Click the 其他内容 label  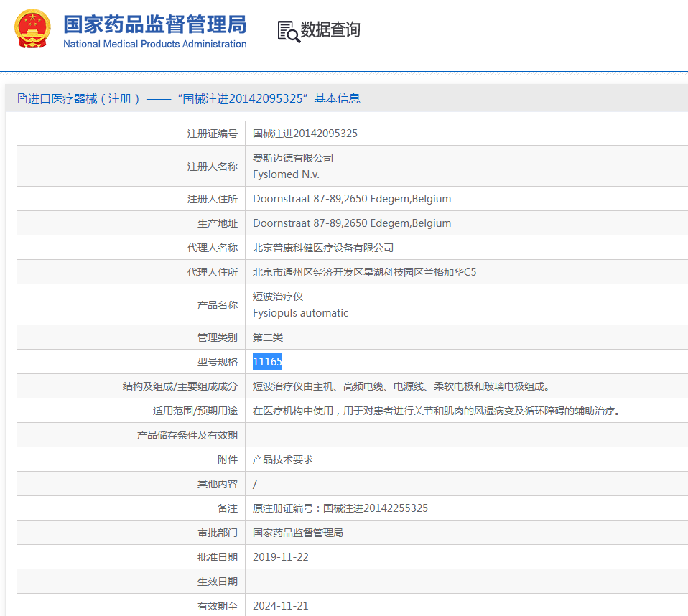[217, 484]
